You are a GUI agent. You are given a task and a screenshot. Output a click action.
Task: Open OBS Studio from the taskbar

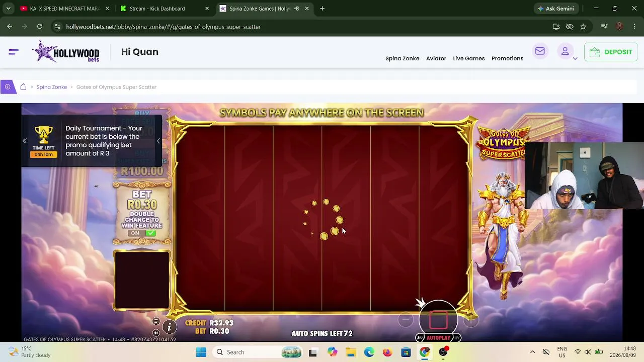443,352
